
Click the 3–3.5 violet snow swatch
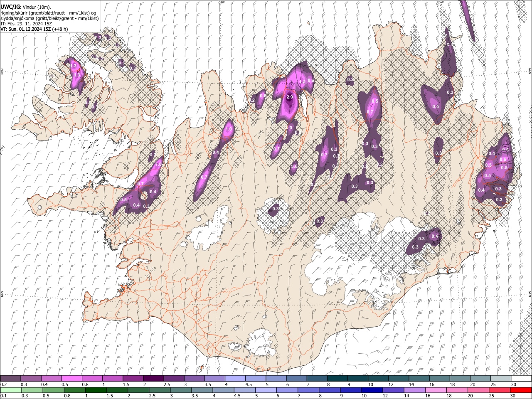(195, 379)
